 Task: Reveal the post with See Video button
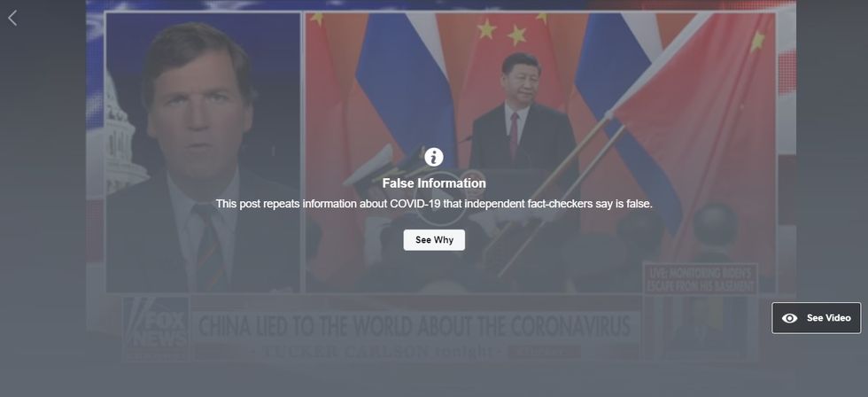coord(817,318)
